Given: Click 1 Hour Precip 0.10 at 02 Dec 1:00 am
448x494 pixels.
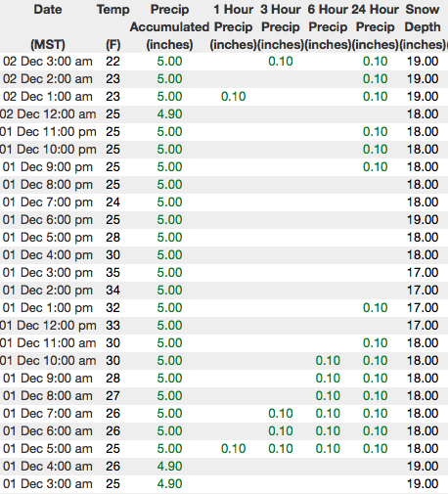Looking at the screenshot, I should (x=233, y=97).
